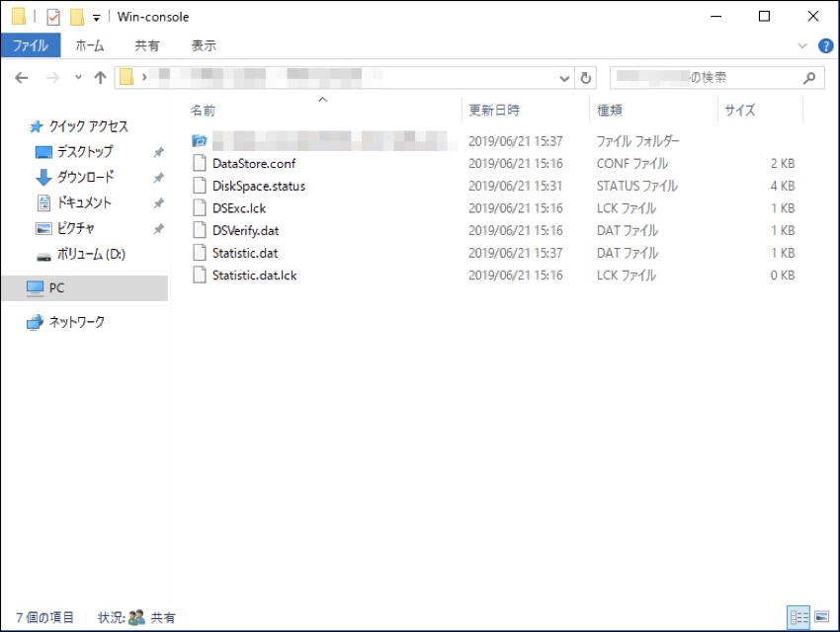Viewport: 840px width, 632px height.
Task: Click the file icon of DataStore.conf
Action: pos(200,163)
